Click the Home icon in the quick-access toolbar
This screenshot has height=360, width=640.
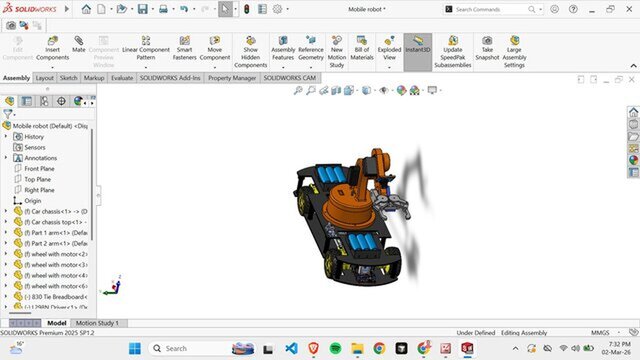tap(86, 9)
